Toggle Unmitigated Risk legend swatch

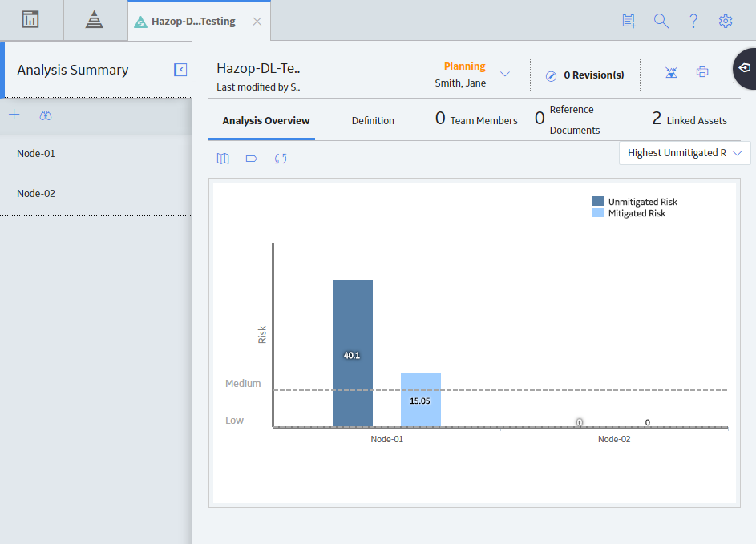point(598,201)
